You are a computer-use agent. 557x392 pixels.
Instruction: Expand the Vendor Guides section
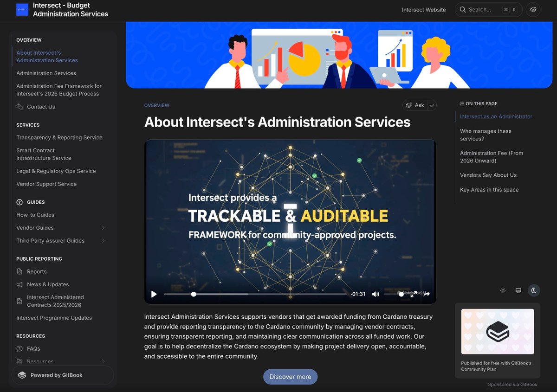coord(103,228)
